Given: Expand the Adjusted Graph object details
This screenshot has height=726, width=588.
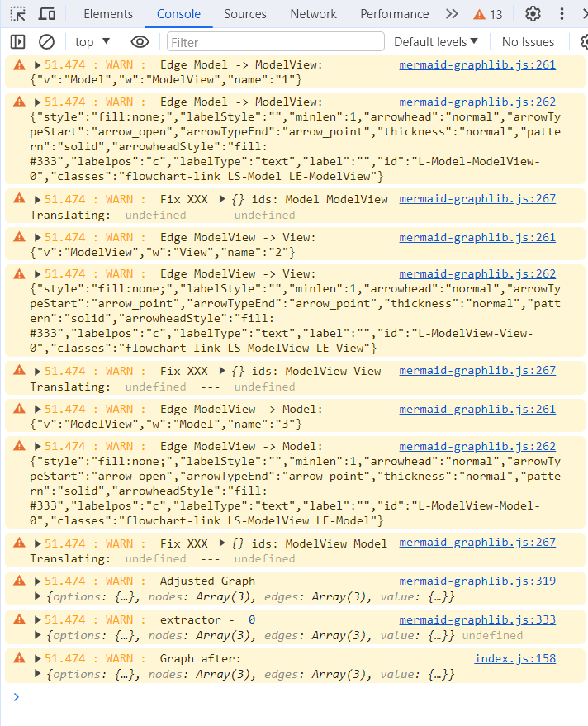Looking at the screenshot, I should [x=36, y=597].
